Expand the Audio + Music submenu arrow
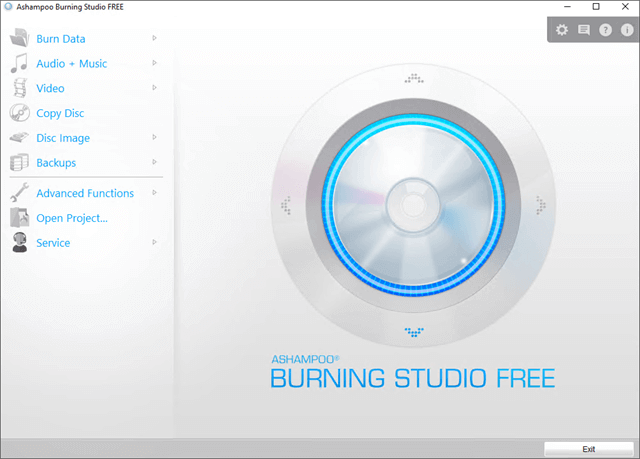640x459 pixels. coord(154,63)
